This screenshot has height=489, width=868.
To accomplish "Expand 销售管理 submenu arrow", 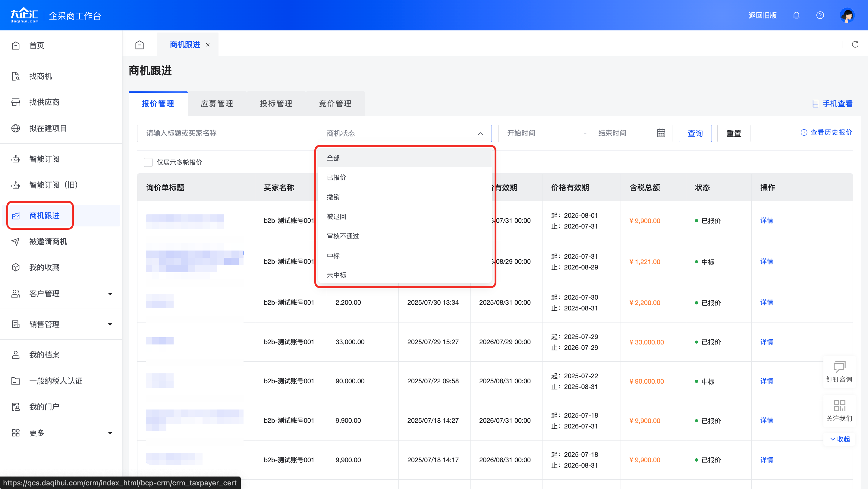I will click(x=110, y=324).
